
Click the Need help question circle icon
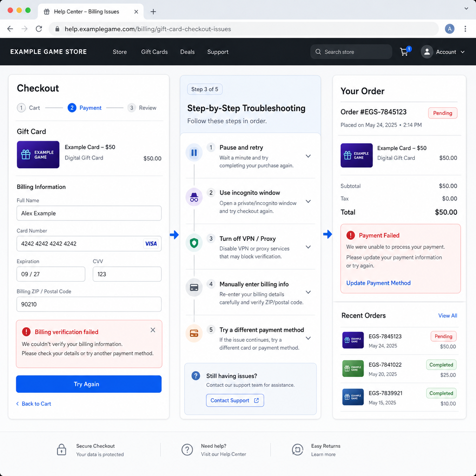tap(187, 450)
